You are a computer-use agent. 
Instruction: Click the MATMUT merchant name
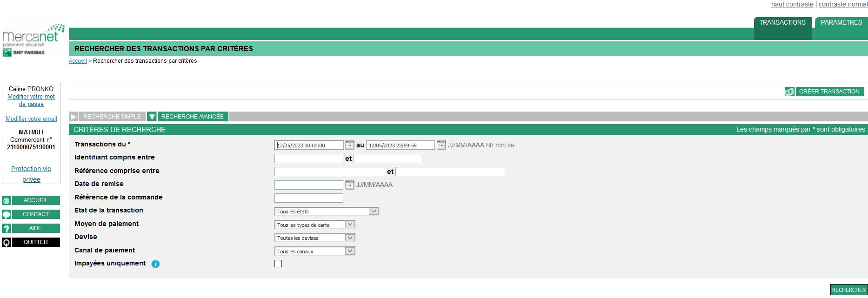point(31,132)
